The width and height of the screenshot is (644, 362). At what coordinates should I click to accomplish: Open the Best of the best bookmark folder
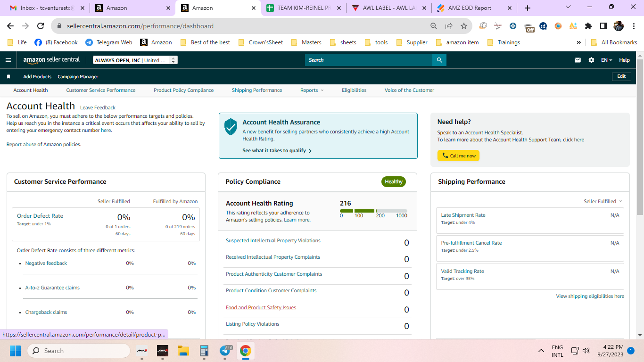[x=206, y=42]
